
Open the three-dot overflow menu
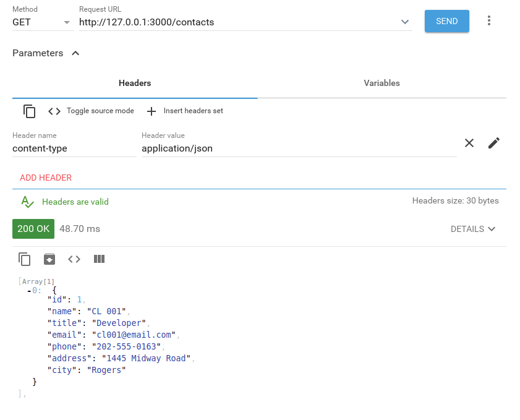pyautogui.click(x=489, y=20)
